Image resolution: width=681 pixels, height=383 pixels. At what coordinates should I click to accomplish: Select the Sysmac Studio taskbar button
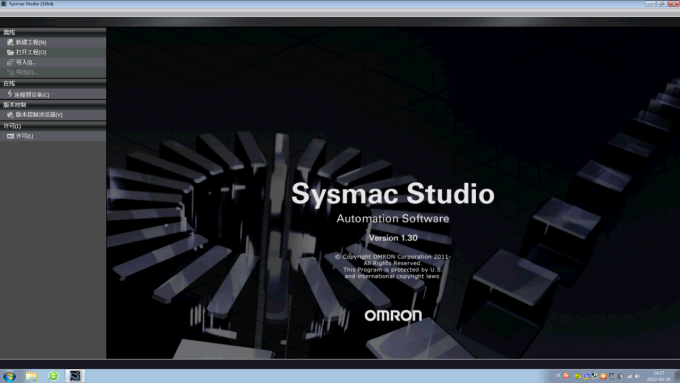click(75, 376)
